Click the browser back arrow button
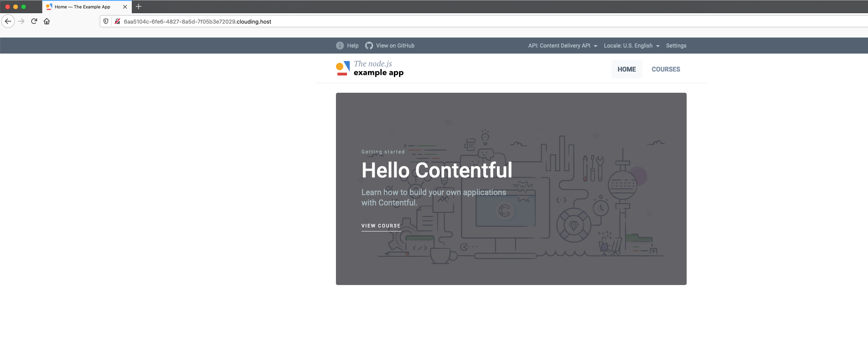Viewport: 868px width, 341px height. pyautogui.click(x=8, y=21)
